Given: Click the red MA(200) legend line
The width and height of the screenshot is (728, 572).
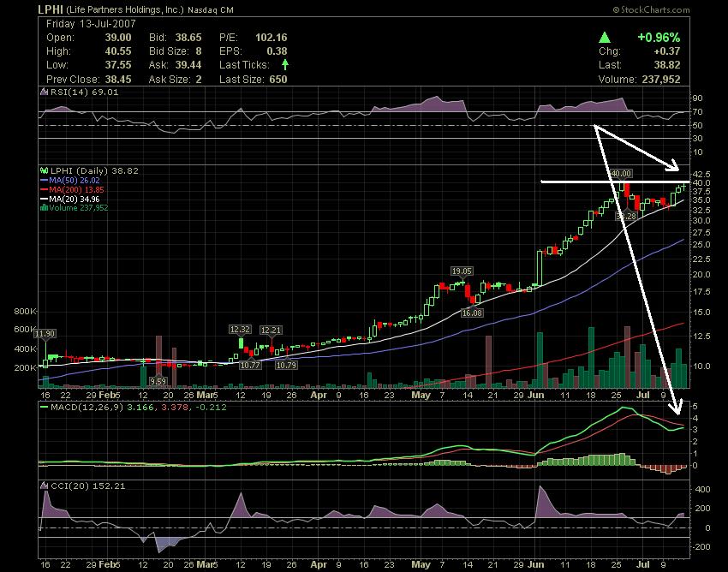Looking at the screenshot, I should coord(44,190).
